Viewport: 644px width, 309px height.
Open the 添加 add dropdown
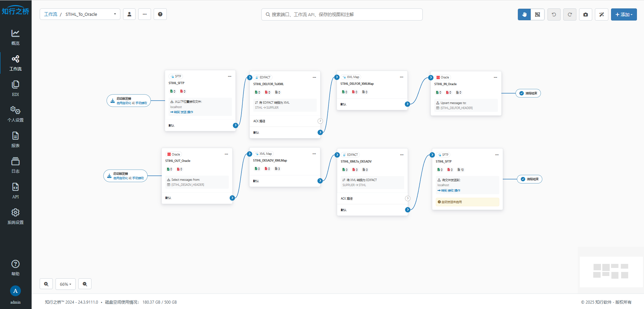point(624,14)
